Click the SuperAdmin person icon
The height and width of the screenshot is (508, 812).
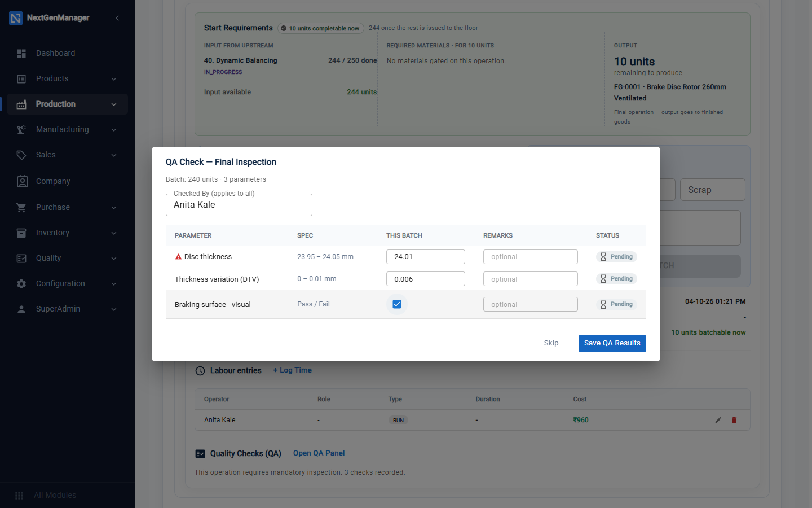21,309
